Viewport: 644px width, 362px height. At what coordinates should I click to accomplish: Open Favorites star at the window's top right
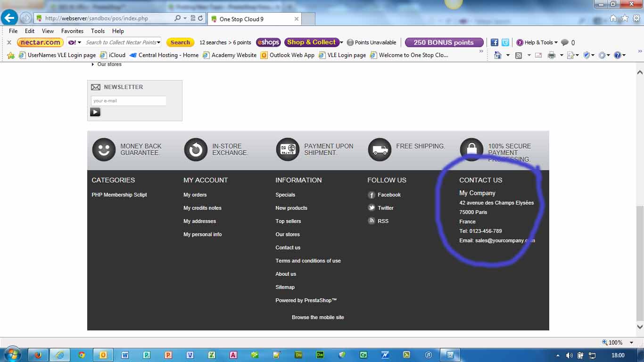click(625, 18)
